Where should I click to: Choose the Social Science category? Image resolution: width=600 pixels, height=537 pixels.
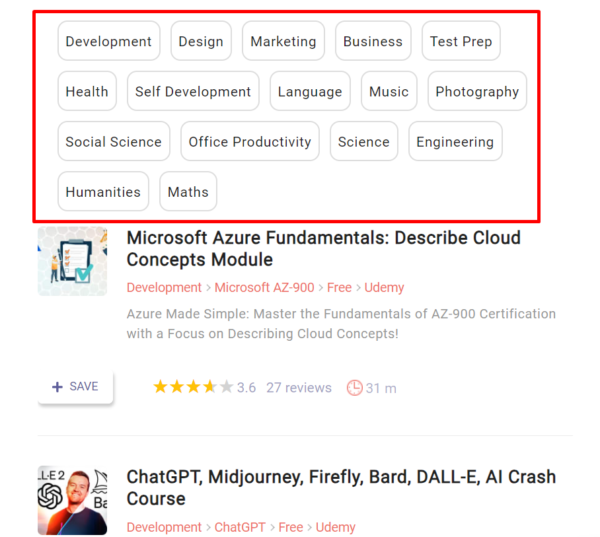tap(114, 141)
